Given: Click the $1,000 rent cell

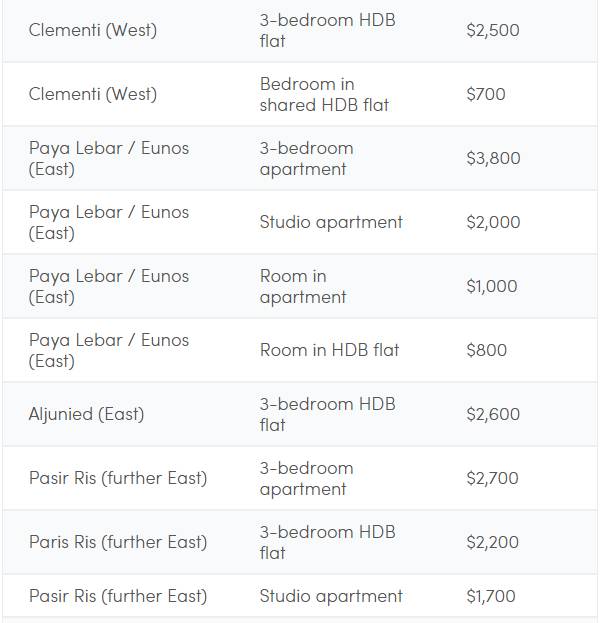Looking at the screenshot, I should pyautogui.click(x=491, y=286).
